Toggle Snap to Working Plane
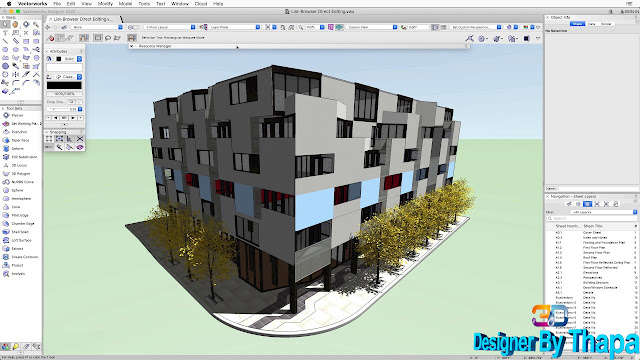Screen dimensions: 640x360 coord(80,147)
